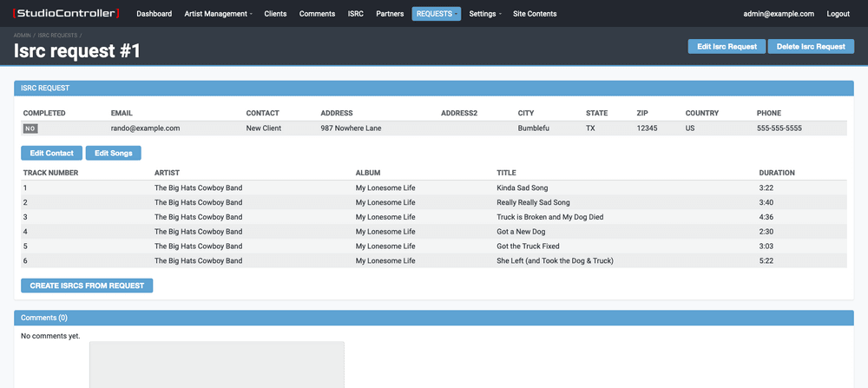This screenshot has height=388, width=868.
Task: Click the admin@example.com account link
Action: [779, 14]
